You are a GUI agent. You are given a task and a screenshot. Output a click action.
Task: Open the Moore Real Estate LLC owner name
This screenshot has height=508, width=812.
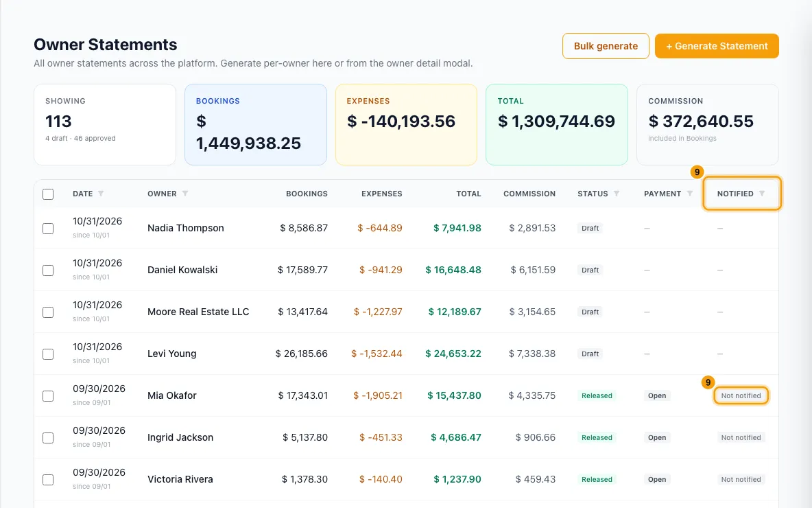pos(198,312)
